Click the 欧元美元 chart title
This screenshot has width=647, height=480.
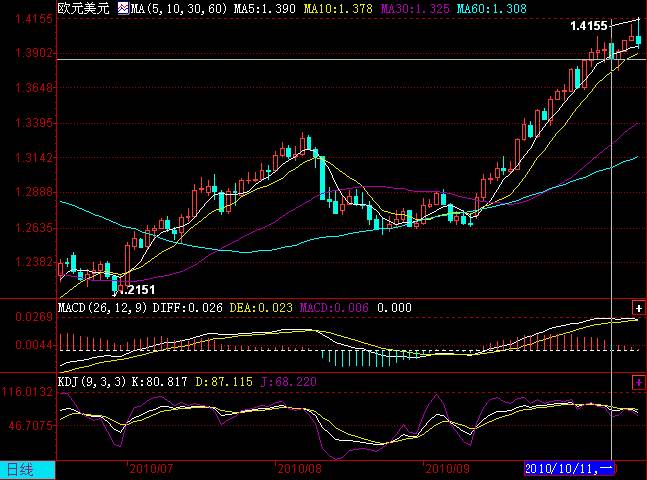point(83,8)
